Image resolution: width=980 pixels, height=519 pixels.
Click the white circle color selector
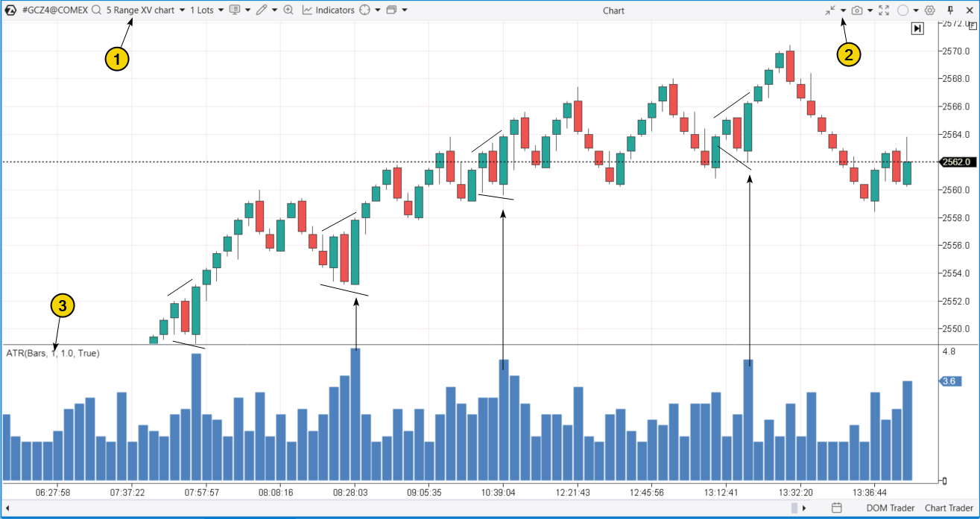pyautogui.click(x=902, y=10)
